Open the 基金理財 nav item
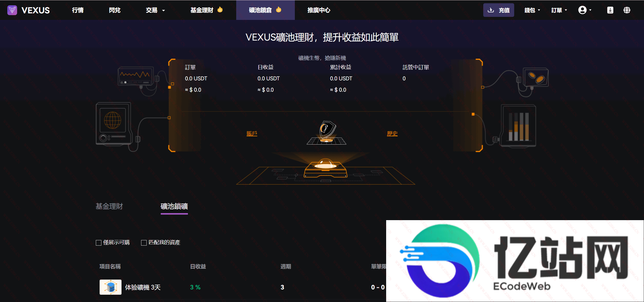 click(x=202, y=10)
